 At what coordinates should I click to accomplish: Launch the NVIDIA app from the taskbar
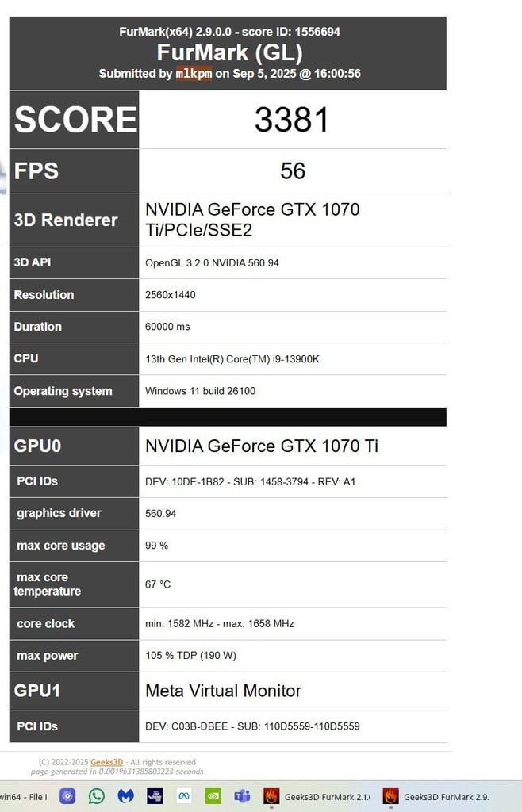pyautogui.click(x=213, y=796)
